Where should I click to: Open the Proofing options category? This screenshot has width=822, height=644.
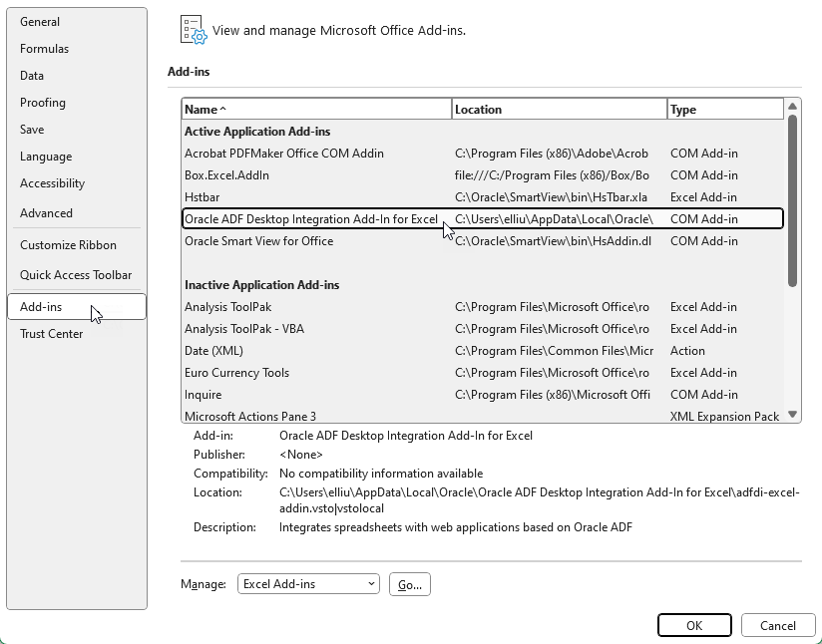coord(43,103)
